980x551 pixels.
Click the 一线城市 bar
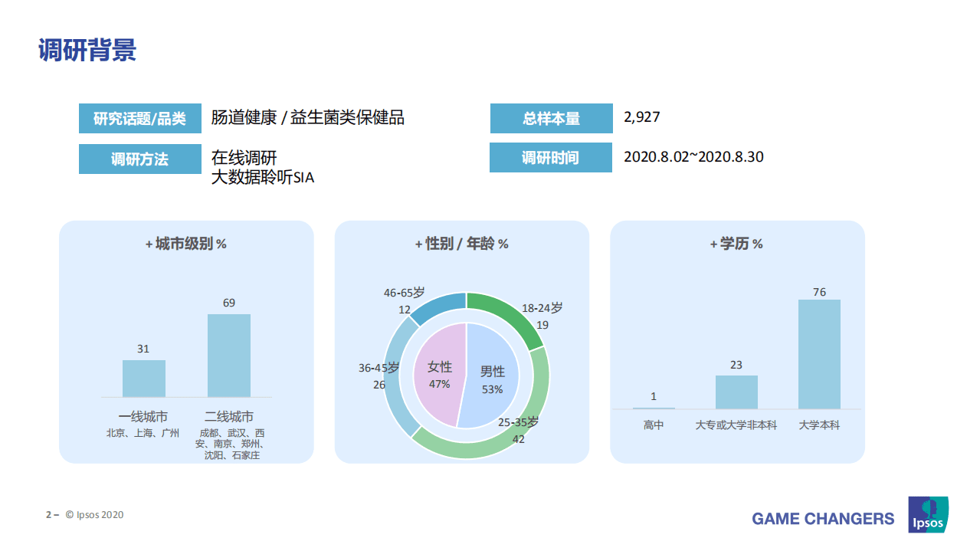coord(143,379)
